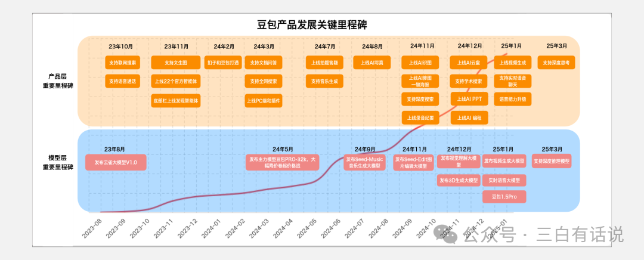Click the 支持深度思考 box

point(557,63)
